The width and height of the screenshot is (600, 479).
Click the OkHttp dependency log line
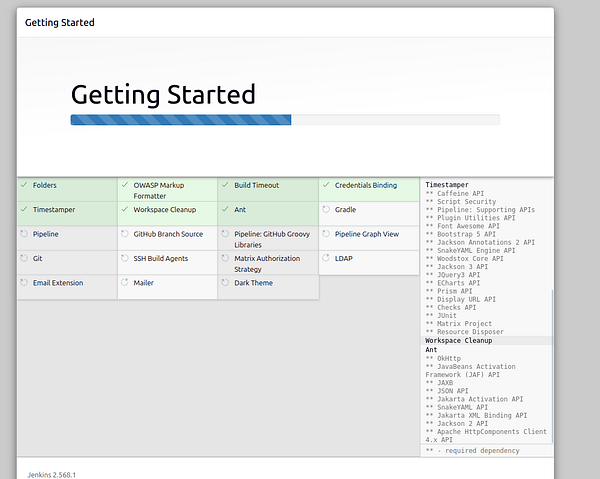click(x=443, y=358)
